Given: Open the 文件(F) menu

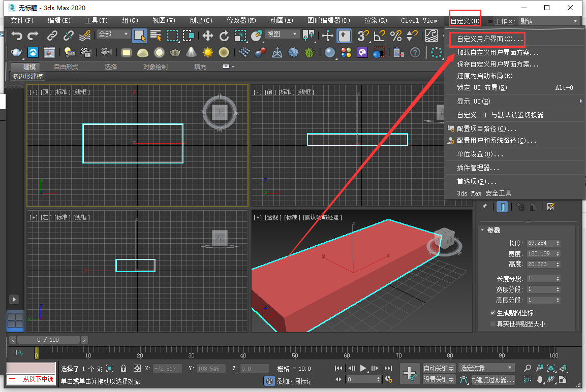Looking at the screenshot, I should [22, 20].
